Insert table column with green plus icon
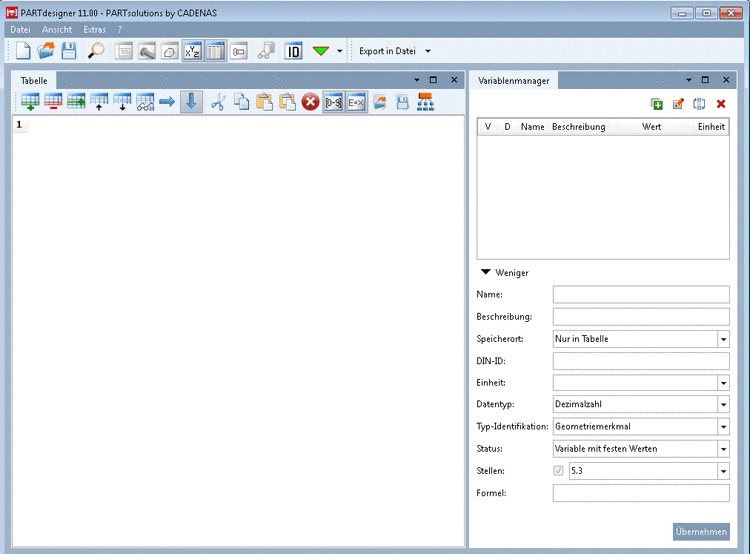 pos(76,102)
